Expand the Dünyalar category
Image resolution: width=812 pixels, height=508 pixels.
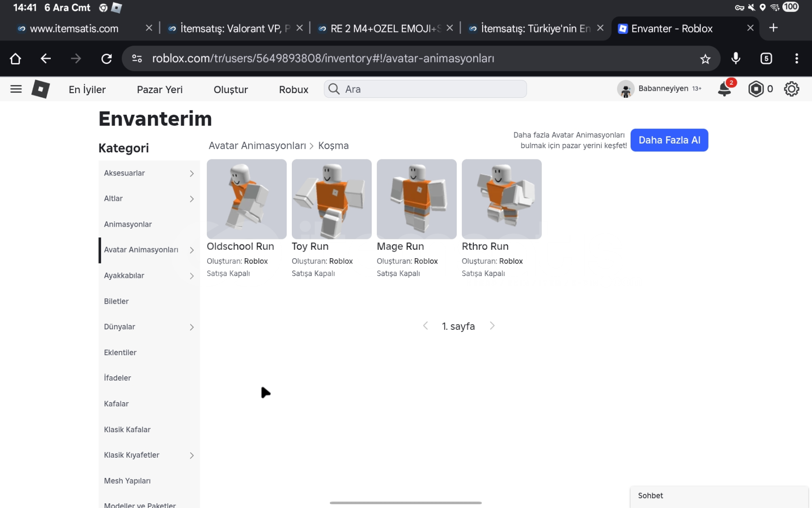click(x=191, y=327)
